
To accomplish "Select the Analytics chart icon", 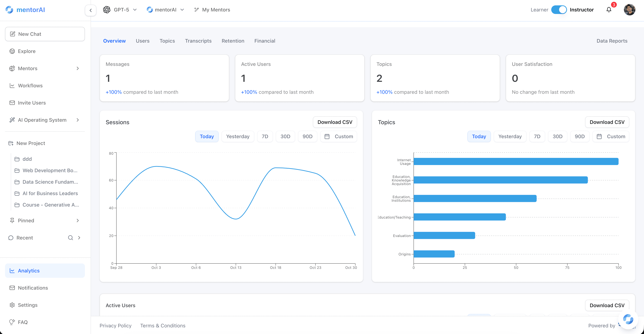I will tap(13, 271).
